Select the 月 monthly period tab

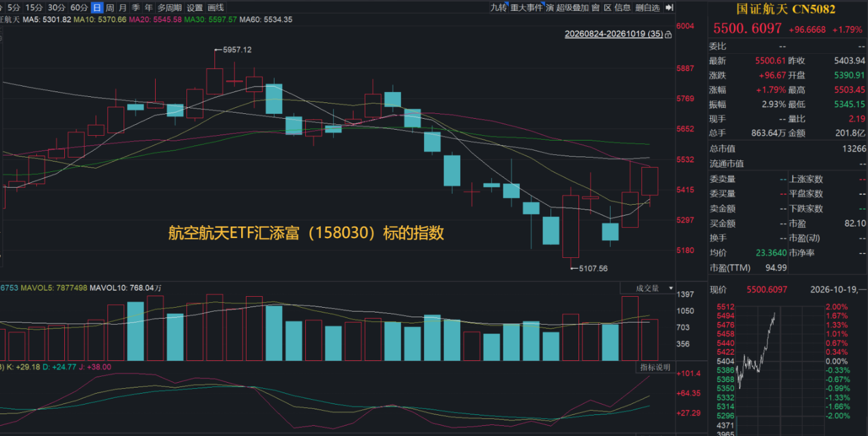[122, 8]
